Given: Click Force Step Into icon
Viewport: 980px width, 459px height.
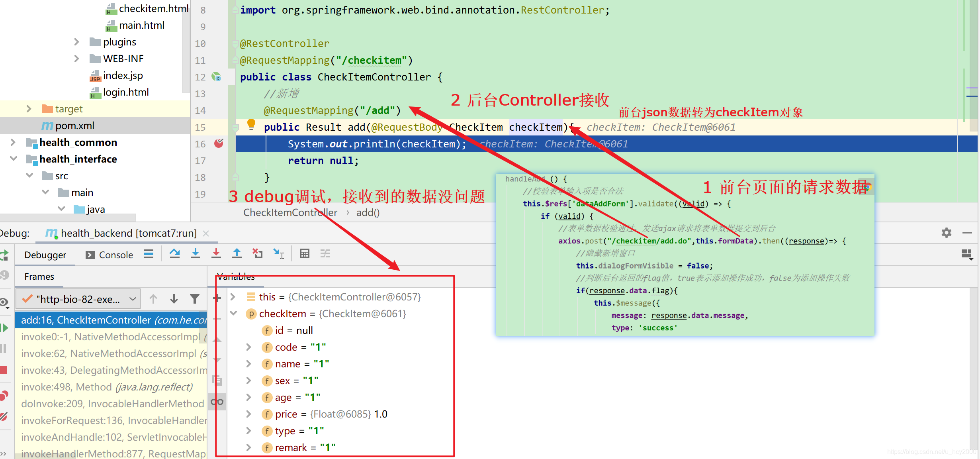Looking at the screenshot, I should [216, 253].
